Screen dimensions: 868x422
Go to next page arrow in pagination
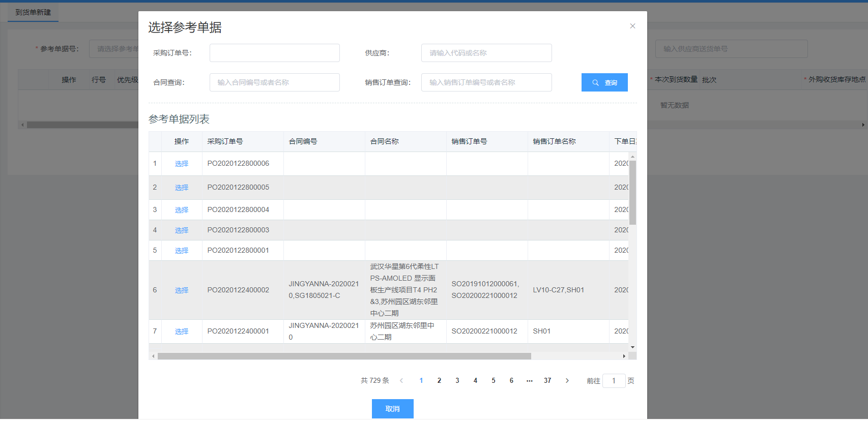coord(567,381)
